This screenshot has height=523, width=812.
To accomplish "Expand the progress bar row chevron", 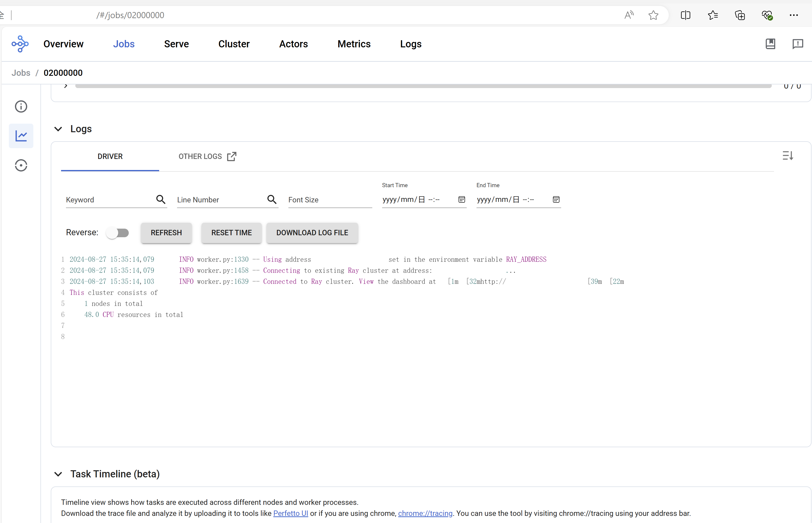I will pyautogui.click(x=66, y=86).
